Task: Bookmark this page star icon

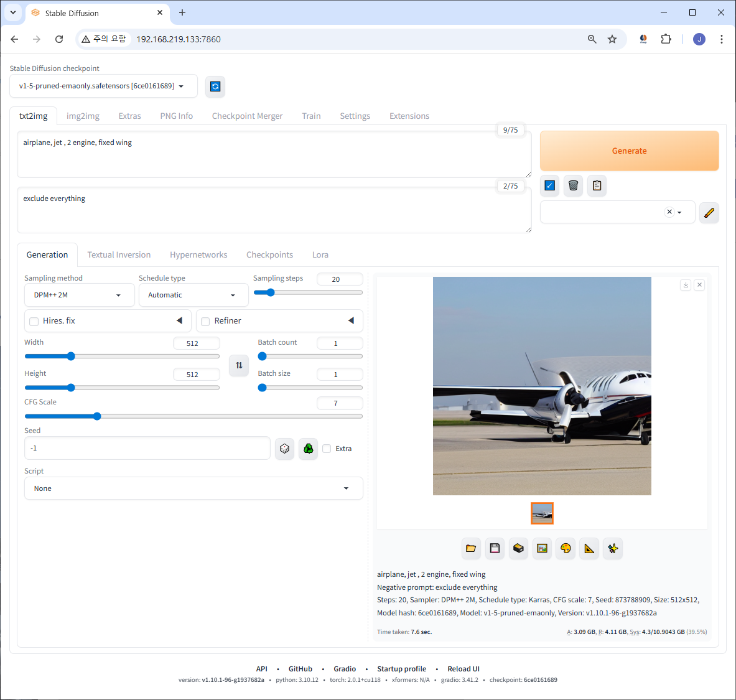Action: pyautogui.click(x=612, y=39)
